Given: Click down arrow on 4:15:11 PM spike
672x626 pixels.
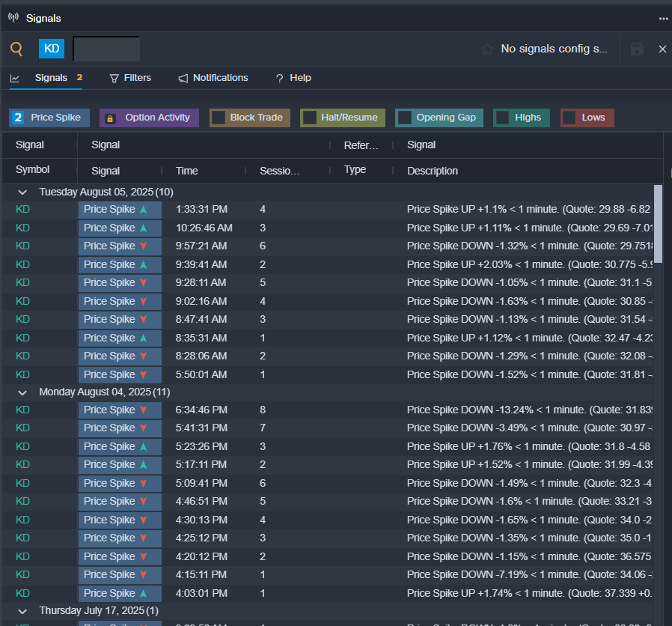Looking at the screenshot, I should pos(144,574).
